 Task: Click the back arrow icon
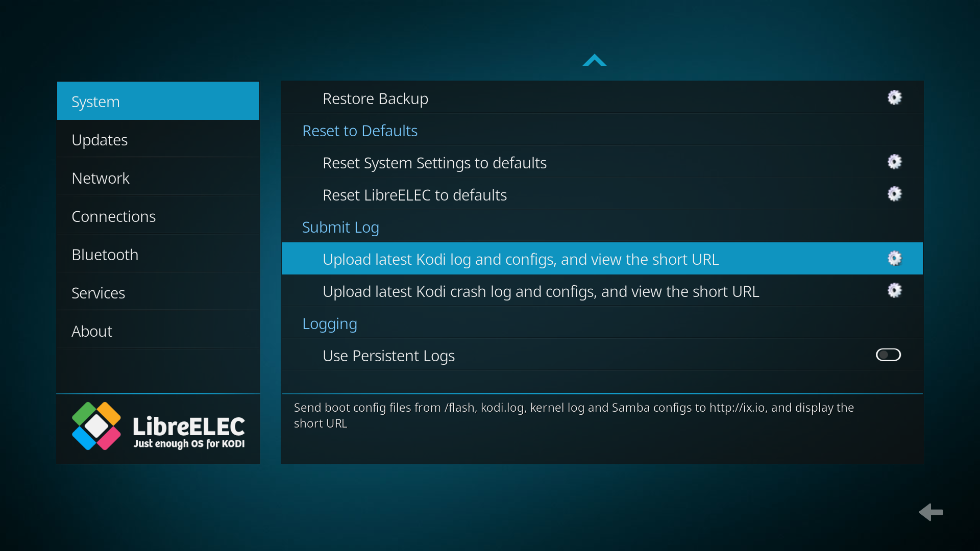pos(931,512)
